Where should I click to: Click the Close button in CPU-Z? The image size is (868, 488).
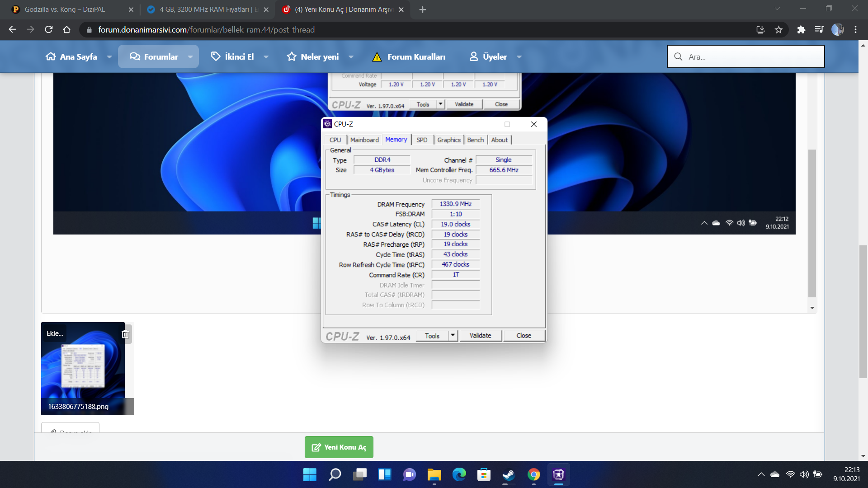(524, 336)
